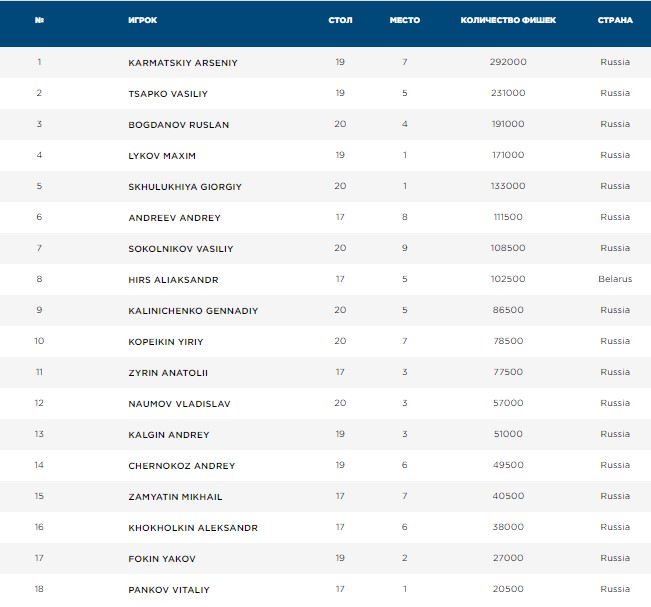Click the Belarus country cell
The image size is (651, 607).
tap(615, 279)
